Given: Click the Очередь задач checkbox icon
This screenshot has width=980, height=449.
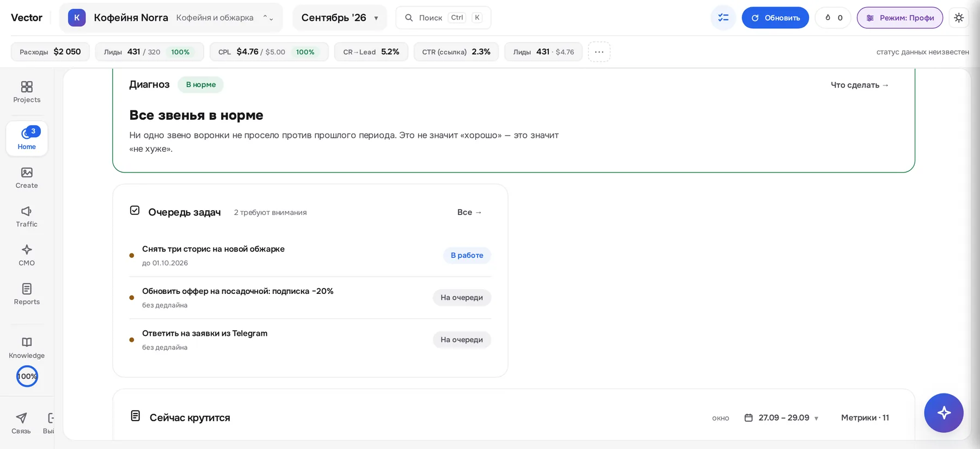Looking at the screenshot, I should (x=135, y=211).
